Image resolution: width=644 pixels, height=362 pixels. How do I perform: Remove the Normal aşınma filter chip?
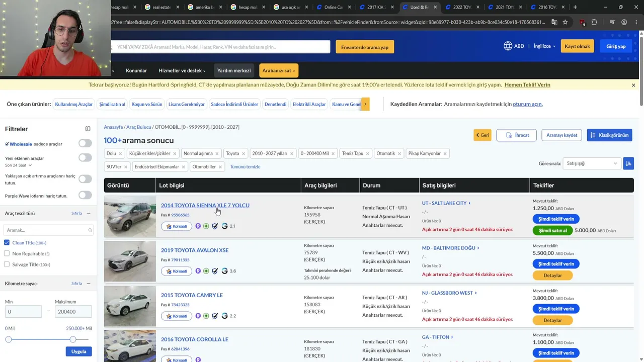coord(217,153)
